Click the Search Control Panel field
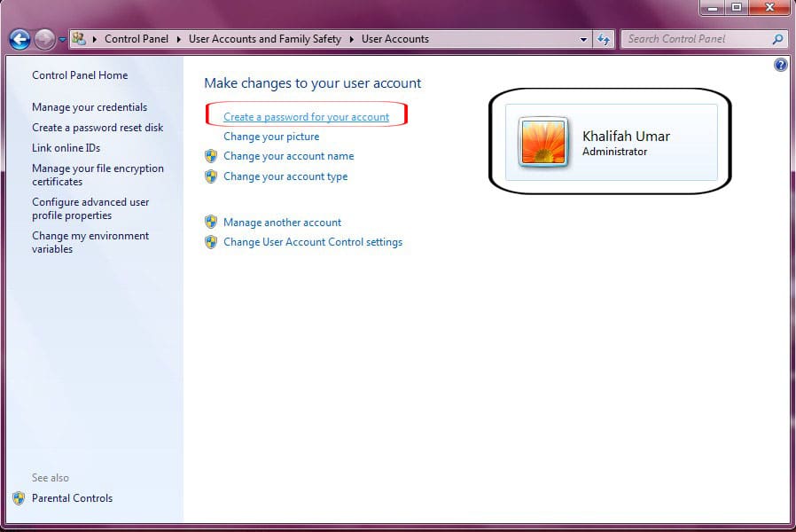The image size is (796, 532). [x=696, y=39]
